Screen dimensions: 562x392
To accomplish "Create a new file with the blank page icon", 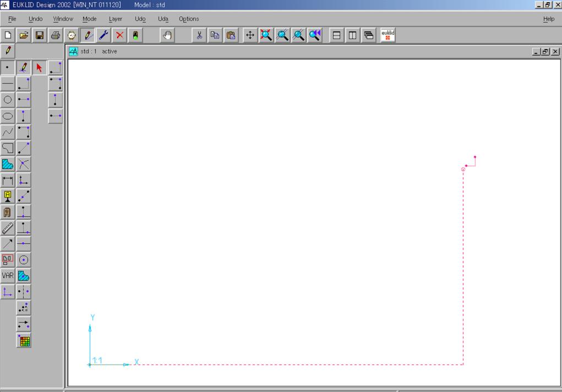I will pos(8,35).
